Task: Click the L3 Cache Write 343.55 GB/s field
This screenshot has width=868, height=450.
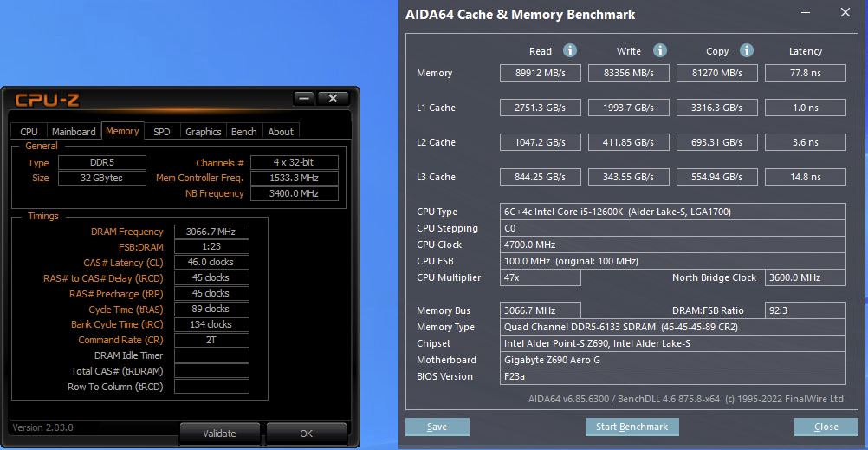Action: pyautogui.click(x=628, y=177)
